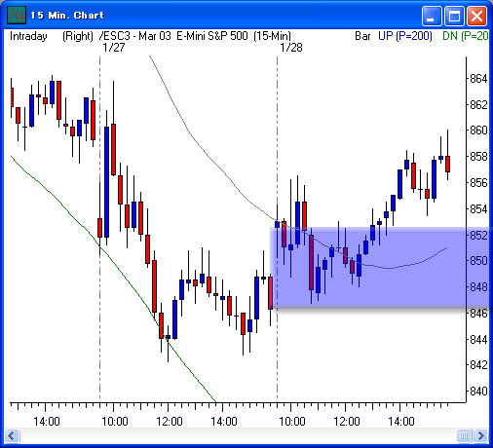Screen dimensions: 493x448
Task: Click the 854 price axis label
Action: (478, 208)
